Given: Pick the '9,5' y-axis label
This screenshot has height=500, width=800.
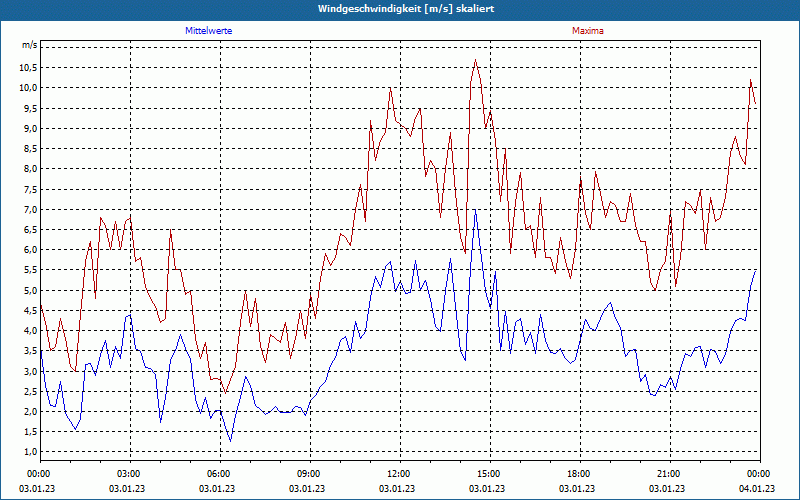Looking at the screenshot, I should [x=31, y=108].
